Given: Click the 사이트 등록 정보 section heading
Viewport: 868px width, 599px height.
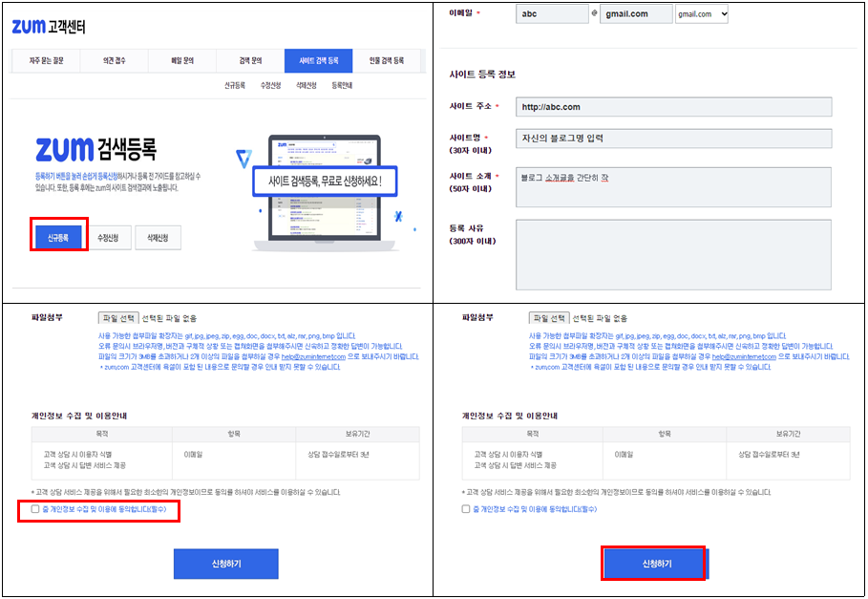Looking at the screenshot, I should click(482, 75).
